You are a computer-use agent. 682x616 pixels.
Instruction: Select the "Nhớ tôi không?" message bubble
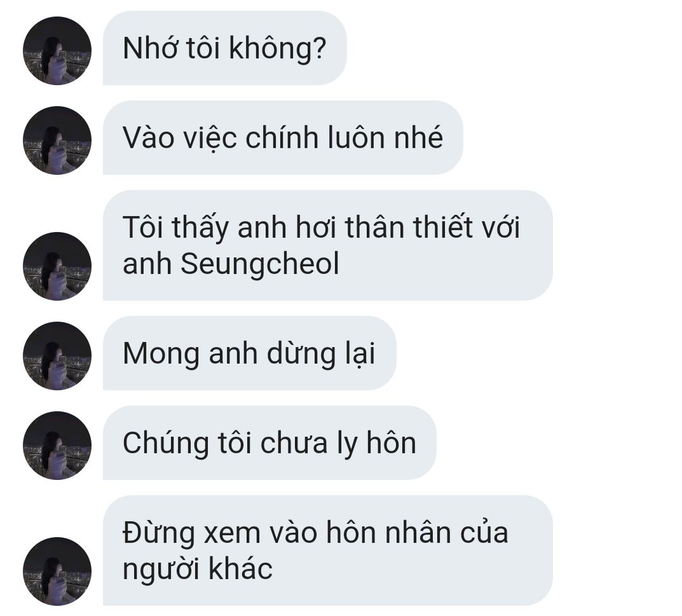click(224, 48)
